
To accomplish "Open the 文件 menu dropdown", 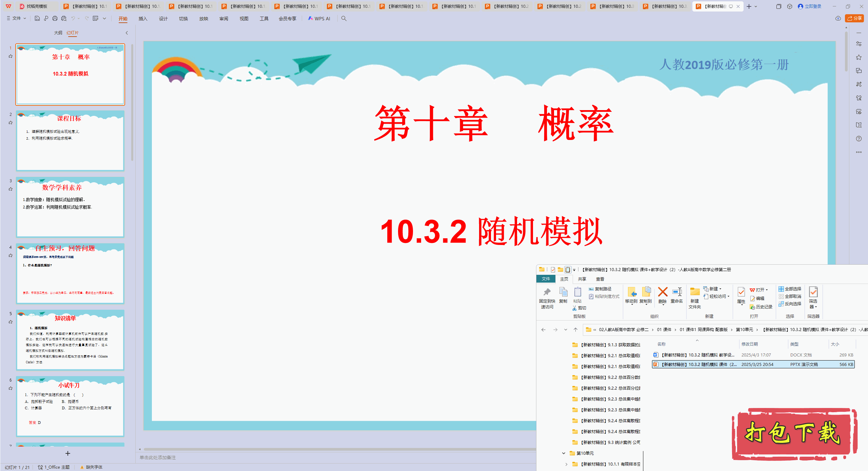I will click(x=16, y=19).
